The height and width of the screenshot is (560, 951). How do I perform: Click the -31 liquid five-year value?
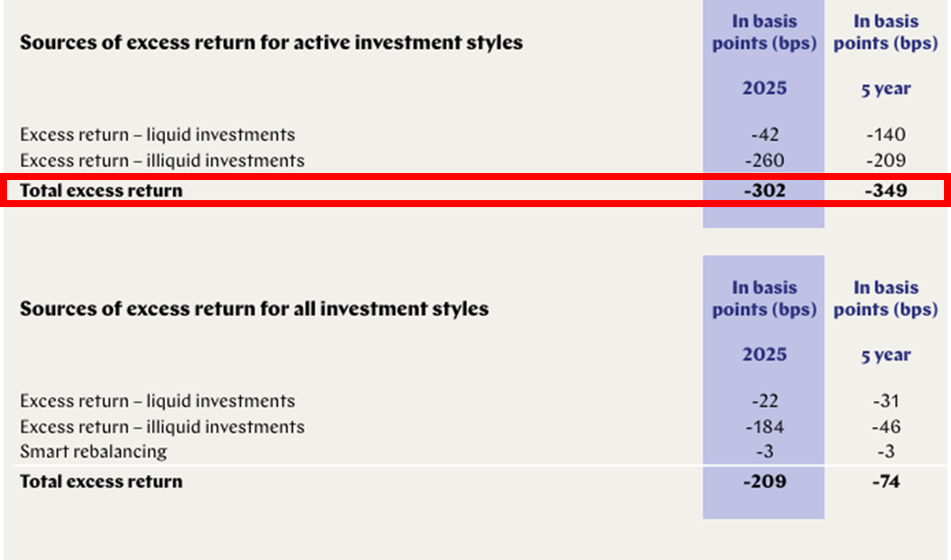tap(885, 401)
